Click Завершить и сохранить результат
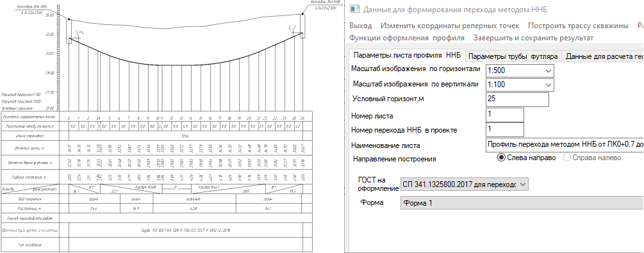Screen dimensions: 644x253 [533, 38]
